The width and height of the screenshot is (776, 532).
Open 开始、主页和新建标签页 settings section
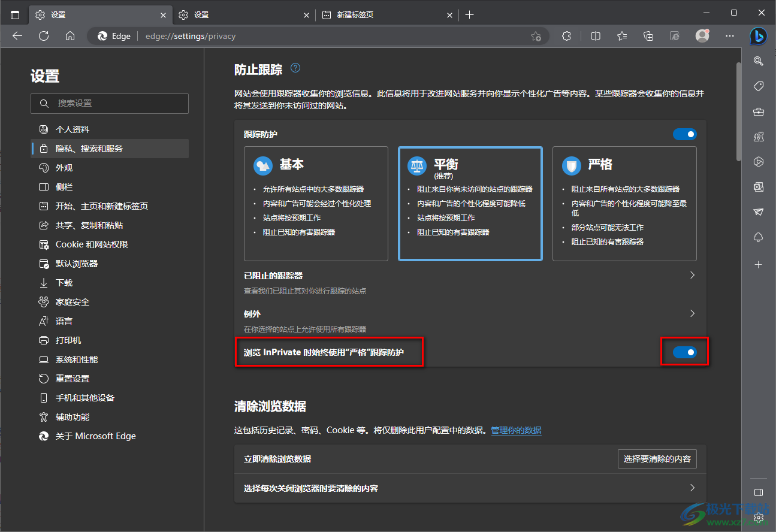coord(110,206)
